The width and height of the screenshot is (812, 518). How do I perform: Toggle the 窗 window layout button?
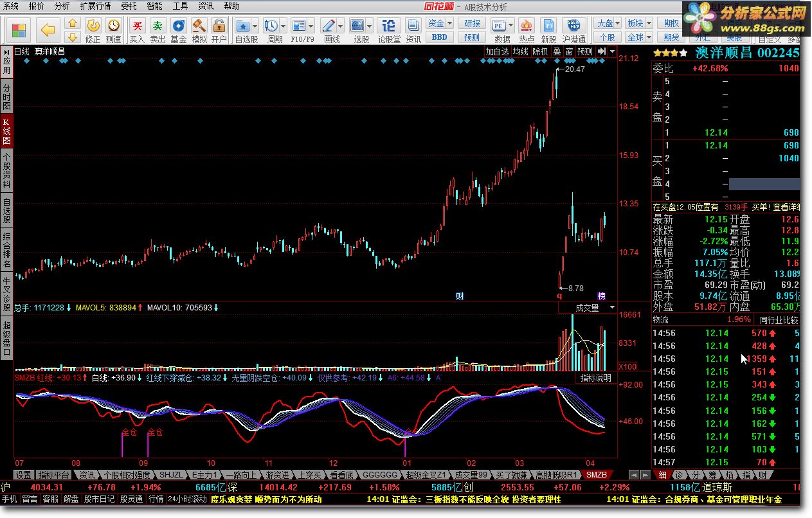click(x=569, y=51)
